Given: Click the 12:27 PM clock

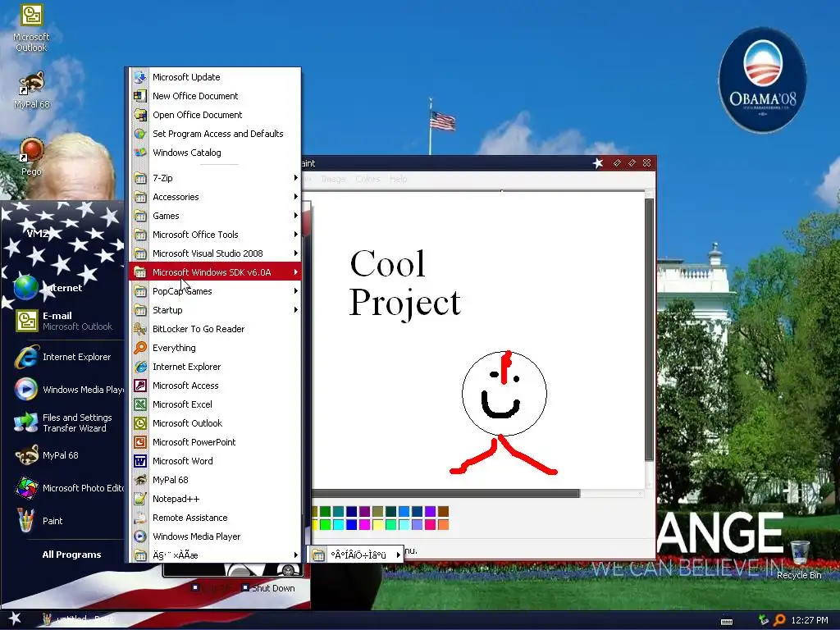Looking at the screenshot, I should point(810,620).
